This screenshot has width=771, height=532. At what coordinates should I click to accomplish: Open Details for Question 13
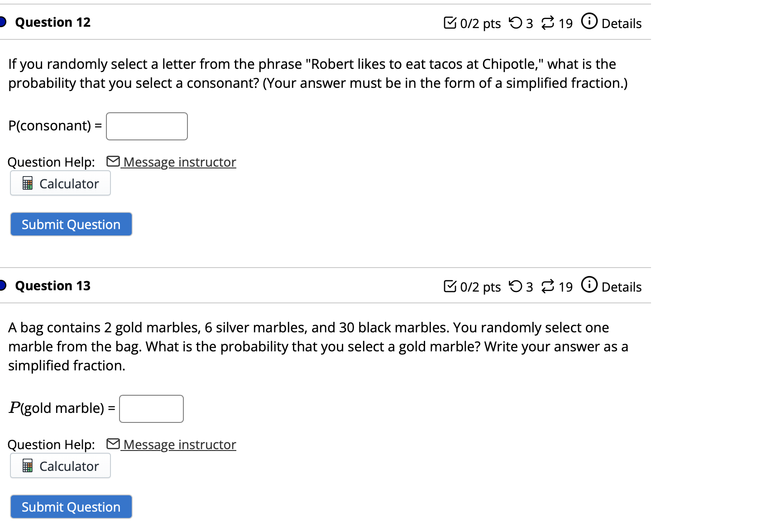pyautogui.click(x=621, y=287)
